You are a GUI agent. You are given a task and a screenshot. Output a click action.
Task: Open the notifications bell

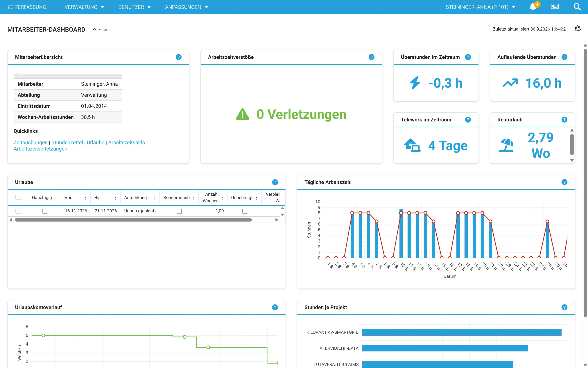pyautogui.click(x=533, y=7)
